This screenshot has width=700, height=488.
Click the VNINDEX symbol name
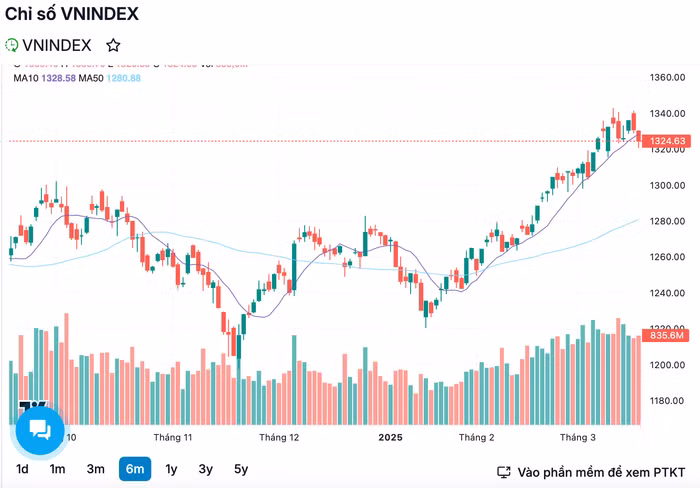click(x=57, y=45)
